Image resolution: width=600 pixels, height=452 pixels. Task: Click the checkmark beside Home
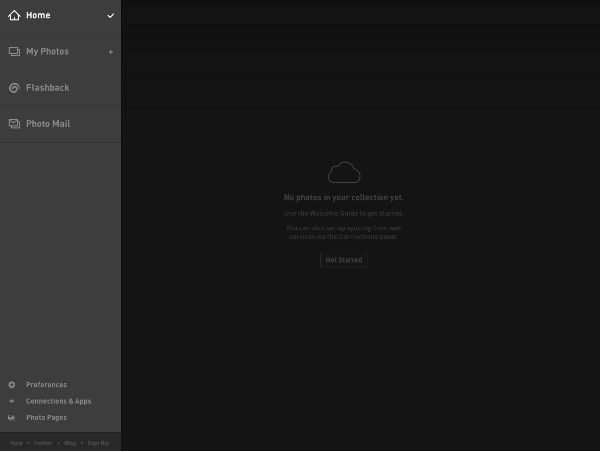pyautogui.click(x=111, y=16)
